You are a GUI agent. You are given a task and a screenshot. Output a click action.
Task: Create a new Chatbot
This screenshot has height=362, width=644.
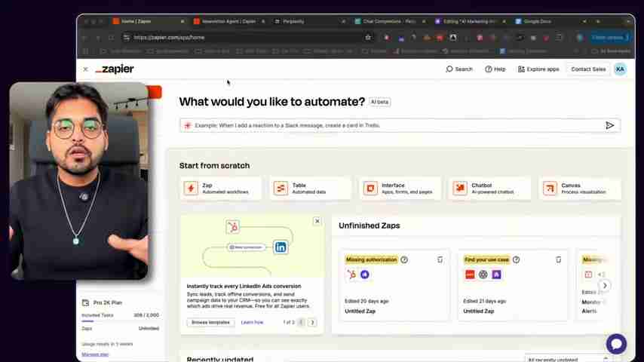(489, 189)
